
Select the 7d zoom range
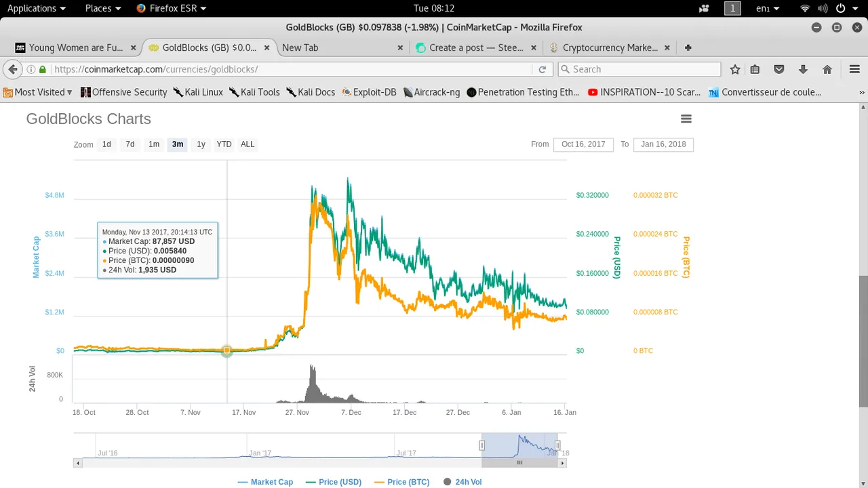point(130,144)
